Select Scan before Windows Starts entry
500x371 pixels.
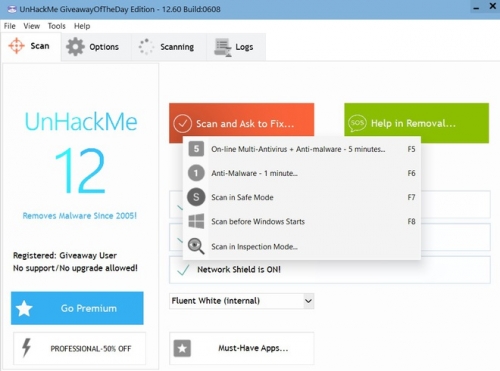[302, 221]
